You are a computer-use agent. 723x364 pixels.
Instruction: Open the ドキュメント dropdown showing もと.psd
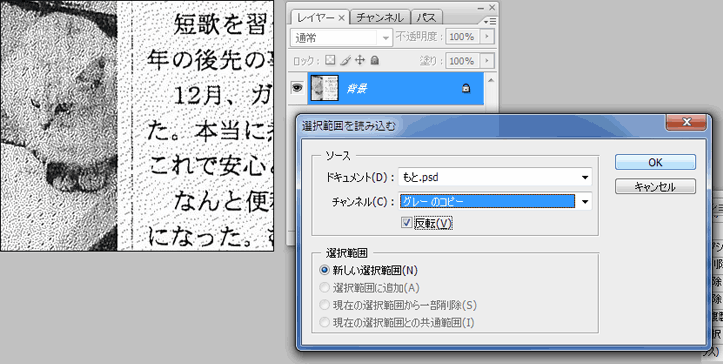(495, 177)
